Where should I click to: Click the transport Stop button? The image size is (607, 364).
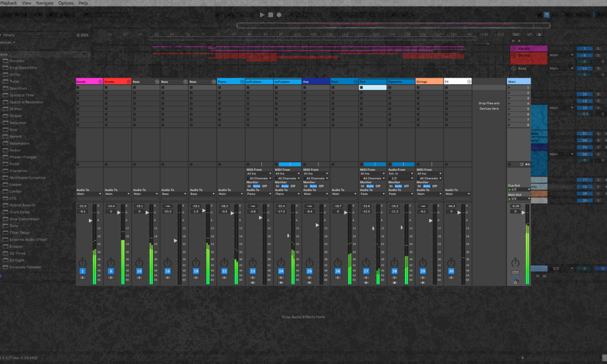(x=270, y=15)
